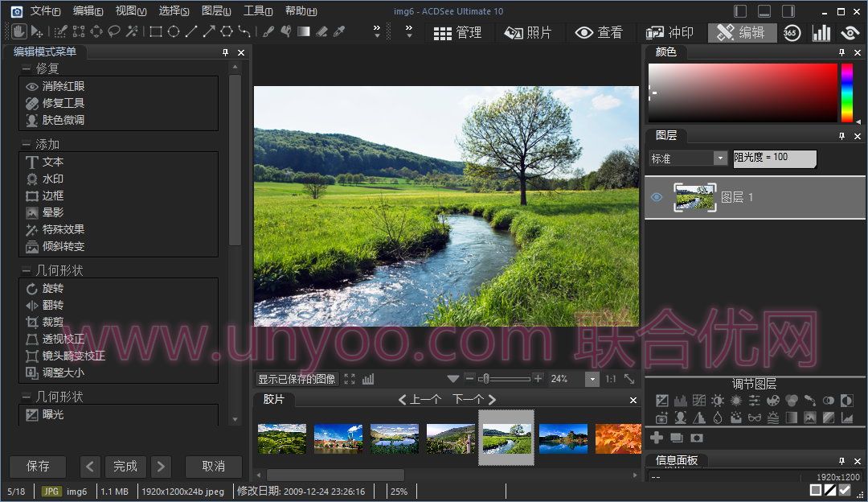
Task: Toggle 1:1 actual size view
Action: pyautogui.click(x=611, y=379)
